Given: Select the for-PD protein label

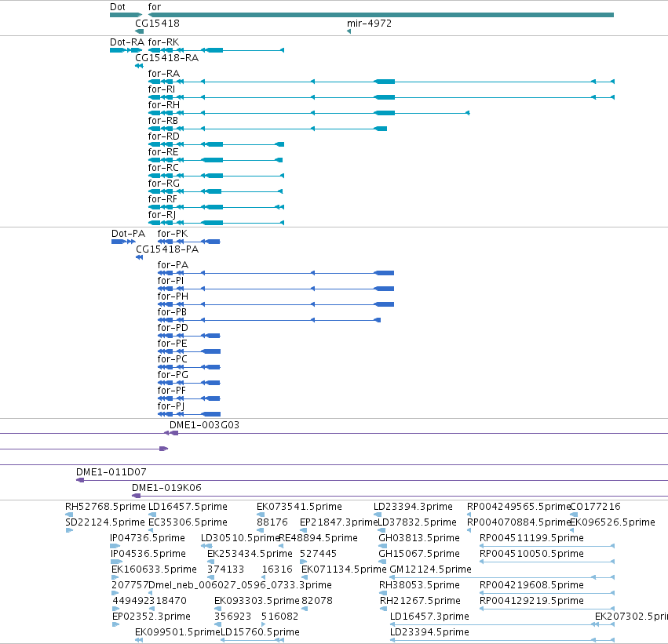Looking at the screenshot, I should 173,328.
